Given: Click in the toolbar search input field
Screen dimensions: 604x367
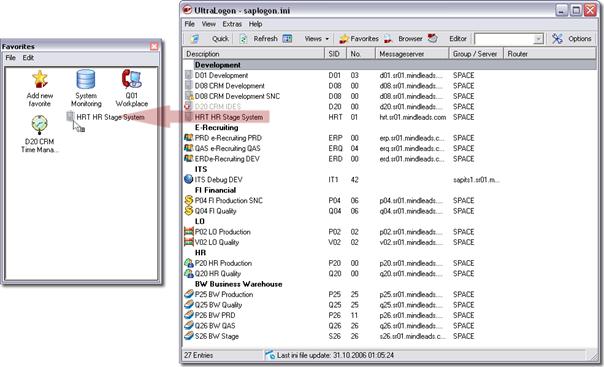Looking at the screenshot, I should [504, 39].
